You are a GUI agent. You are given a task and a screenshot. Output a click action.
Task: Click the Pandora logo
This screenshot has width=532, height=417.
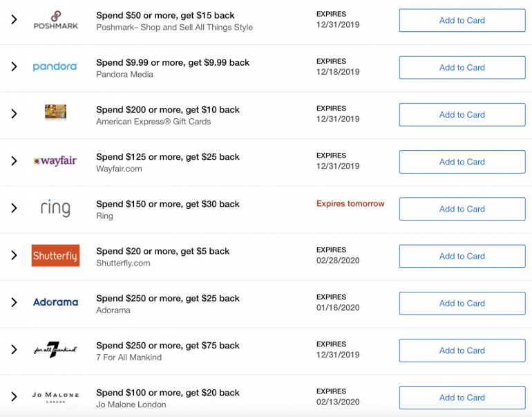[x=55, y=67]
